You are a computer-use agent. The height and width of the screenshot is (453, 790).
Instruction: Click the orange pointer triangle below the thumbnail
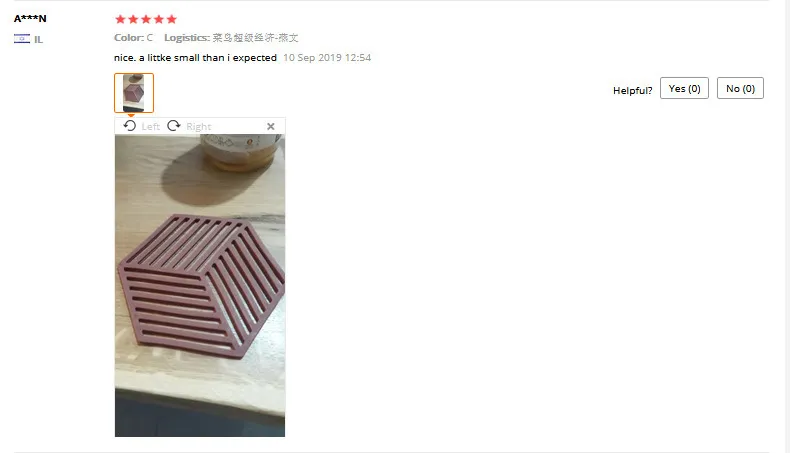tap(131, 115)
